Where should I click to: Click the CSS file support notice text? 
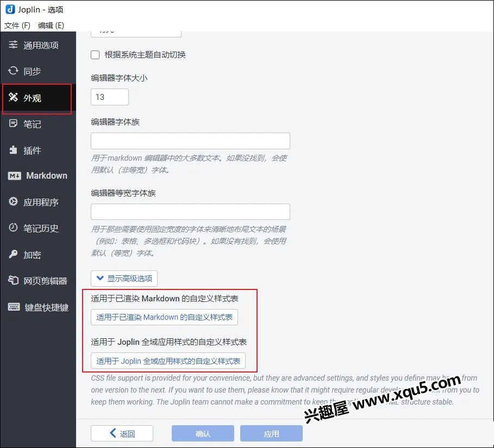(285, 390)
